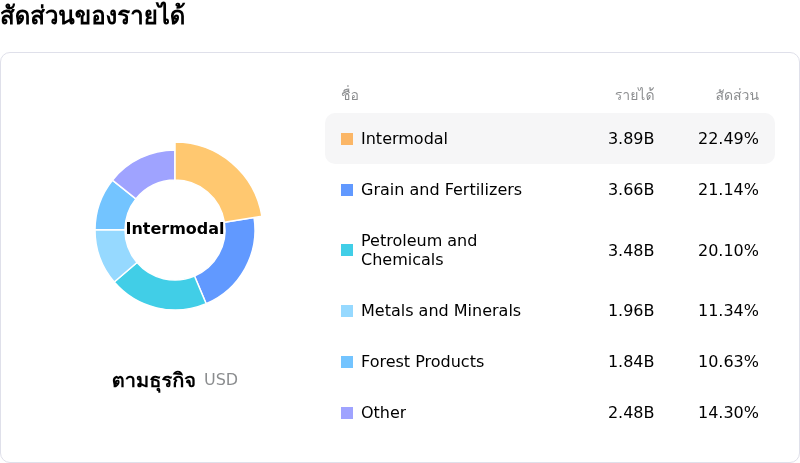
Task: Click the สัดส่วน column header
Action: (737, 95)
